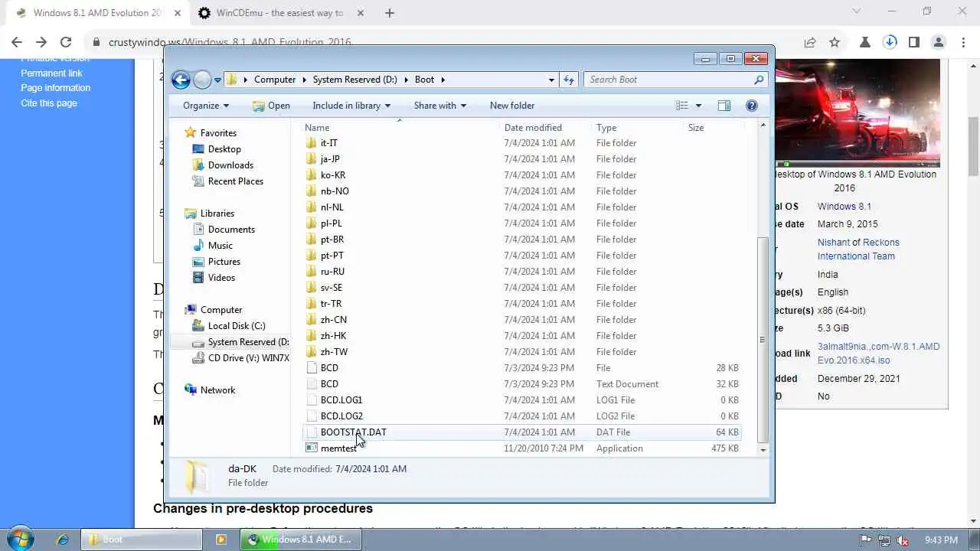Open the view options dropdown arrow
Viewport: 980px width, 551px height.
pos(698,106)
